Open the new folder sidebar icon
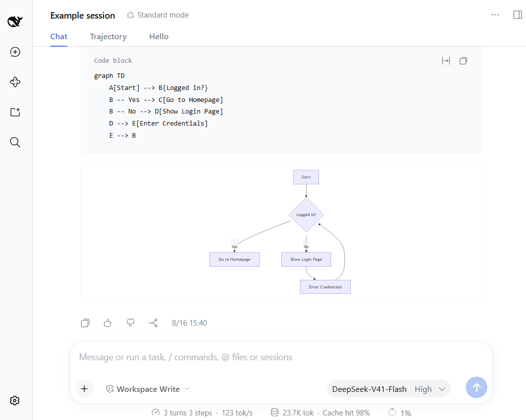This screenshot has width=526, height=420. [15, 112]
